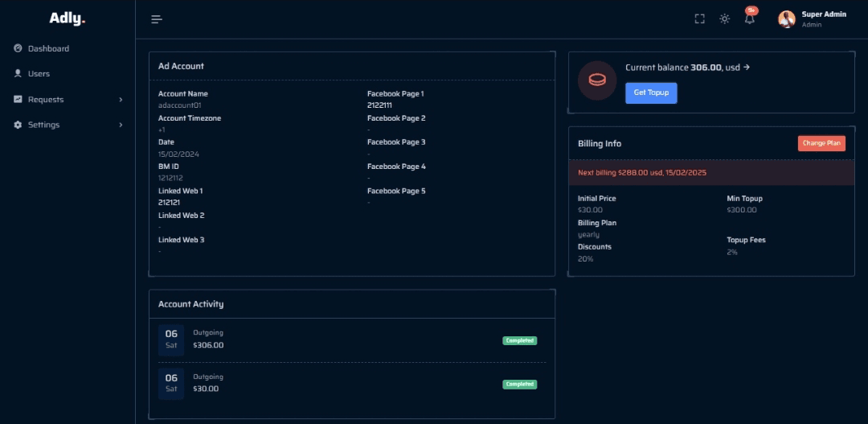
Task: Click the 06 Sat date tile beside $30.00
Action: pos(171,384)
